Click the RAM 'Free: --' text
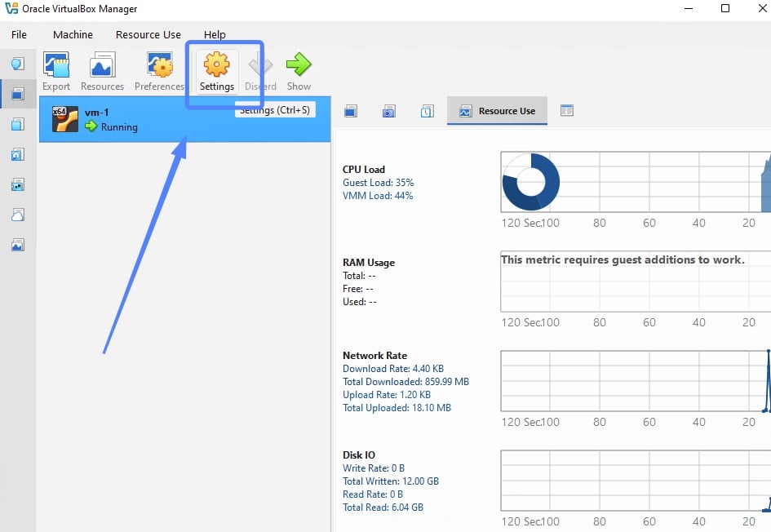Image resolution: width=771 pixels, height=532 pixels. coord(358,289)
